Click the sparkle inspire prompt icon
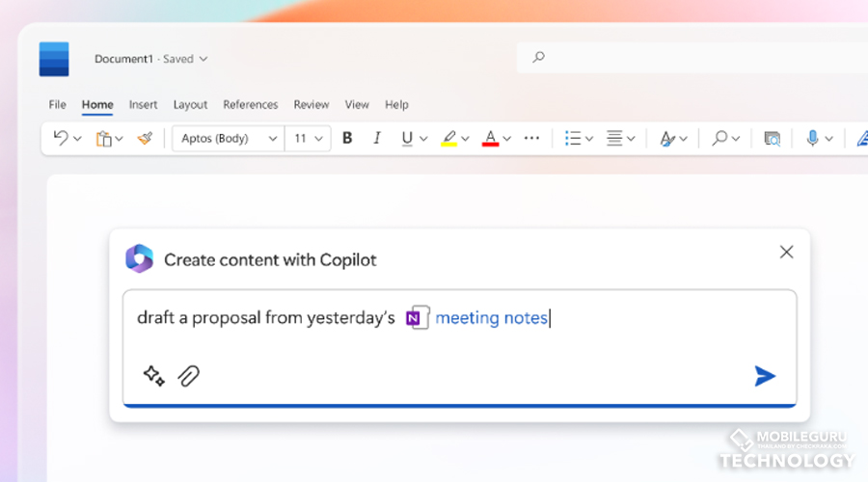868x482 pixels. pyautogui.click(x=153, y=376)
